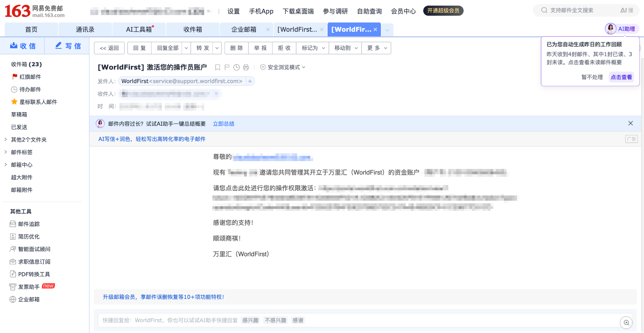Click the 发票助手 receipt icon
The width and height of the screenshot is (644, 333).
(x=13, y=287)
